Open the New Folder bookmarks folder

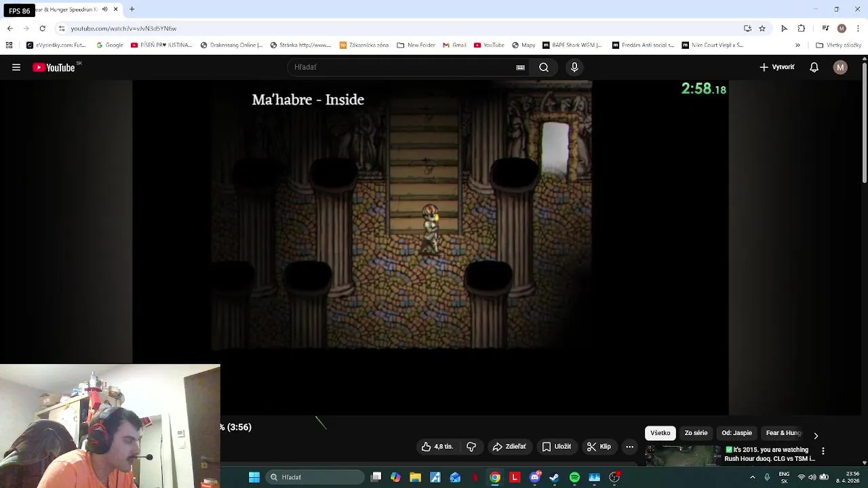[416, 45]
